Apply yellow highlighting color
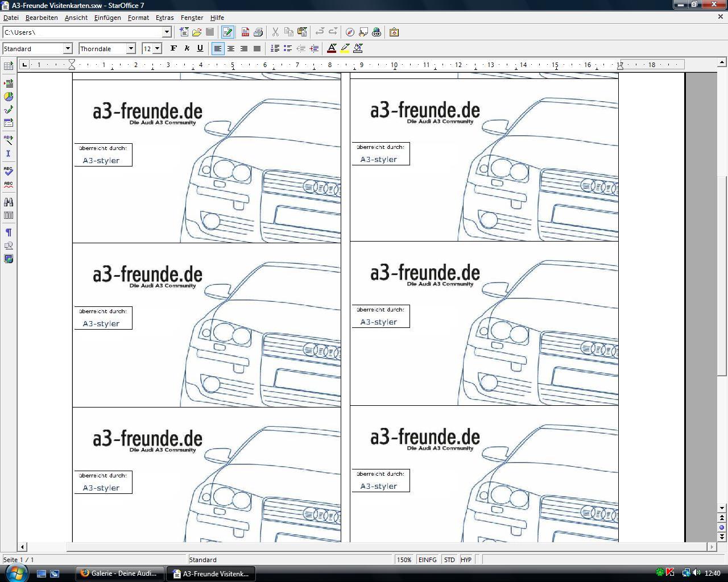728x582 pixels. [x=345, y=49]
